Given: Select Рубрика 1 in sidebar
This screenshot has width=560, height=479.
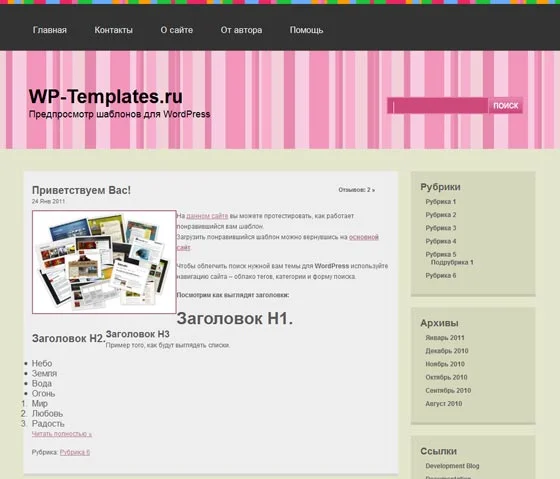Looking at the screenshot, I should (x=441, y=201).
